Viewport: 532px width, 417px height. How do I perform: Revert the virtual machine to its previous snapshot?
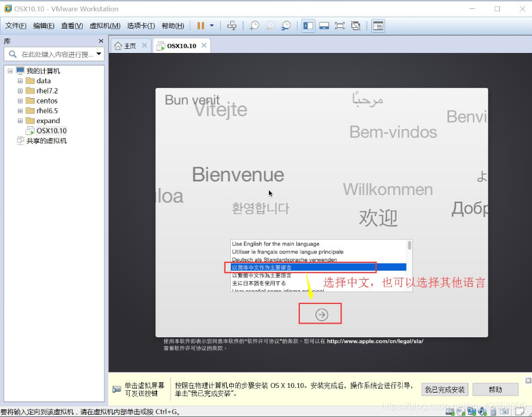click(x=270, y=26)
